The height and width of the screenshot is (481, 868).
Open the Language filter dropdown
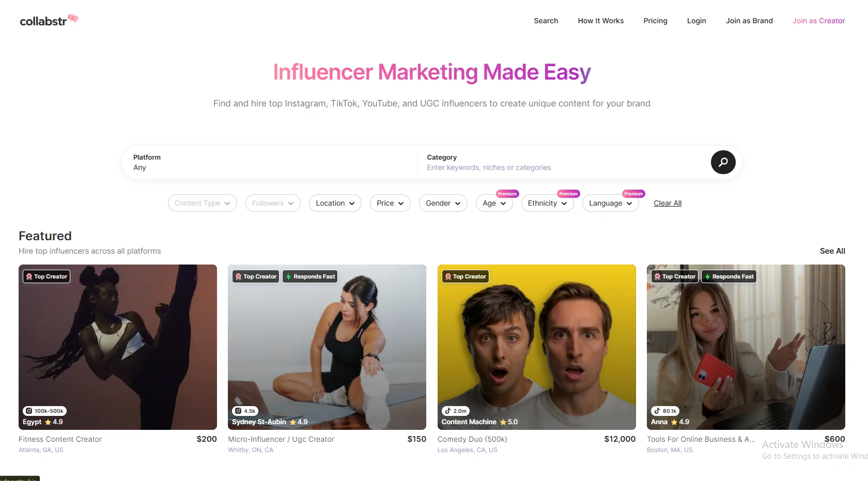coord(610,203)
